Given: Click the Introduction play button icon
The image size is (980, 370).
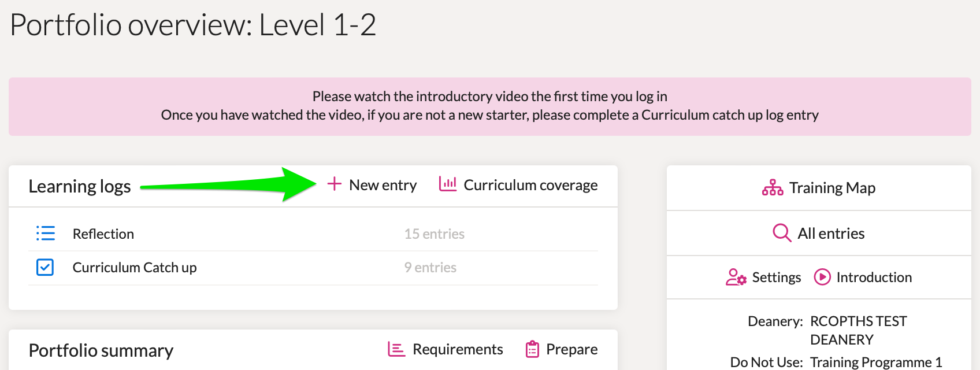Looking at the screenshot, I should point(822,277).
